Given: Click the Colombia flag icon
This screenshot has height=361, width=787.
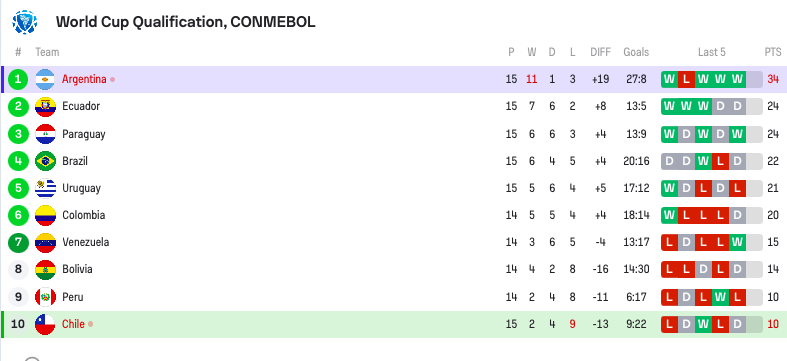Looking at the screenshot, I should point(45,215).
